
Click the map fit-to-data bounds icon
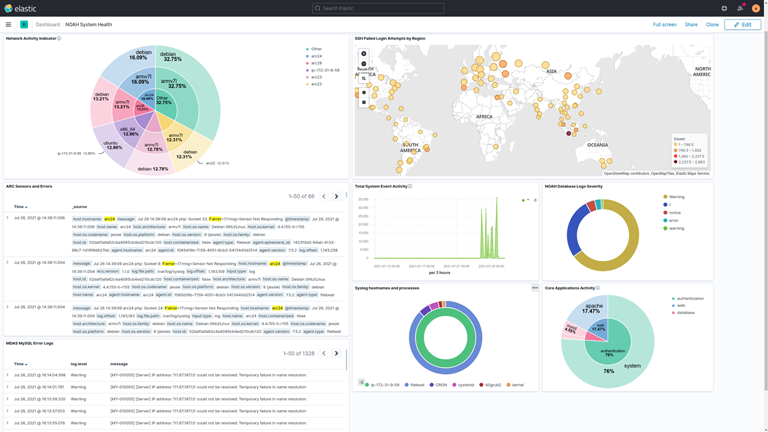click(363, 78)
